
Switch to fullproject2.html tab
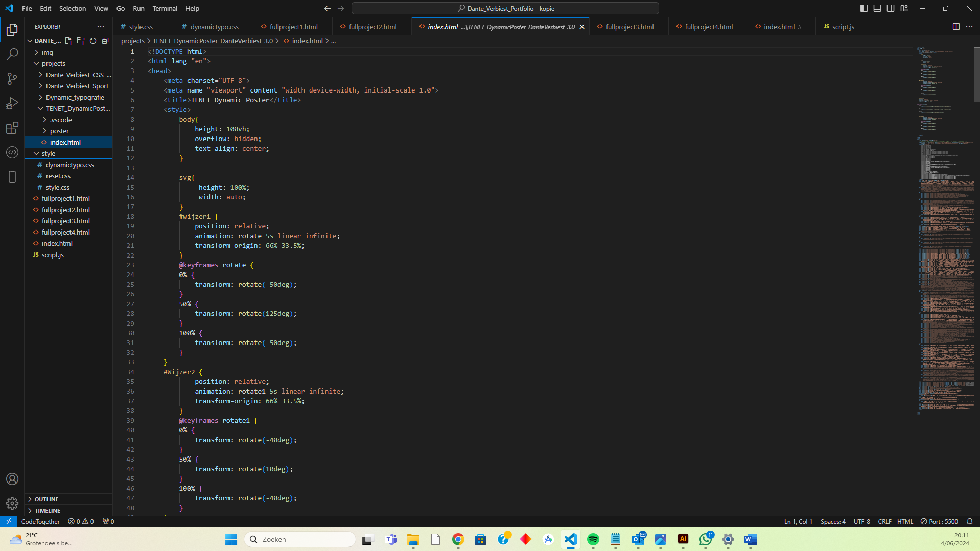[372, 27]
